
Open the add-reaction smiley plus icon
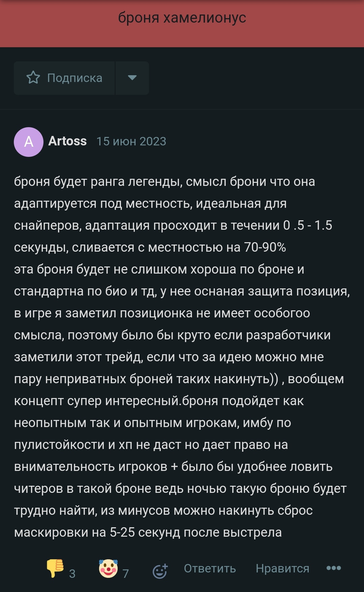pyautogui.click(x=160, y=571)
